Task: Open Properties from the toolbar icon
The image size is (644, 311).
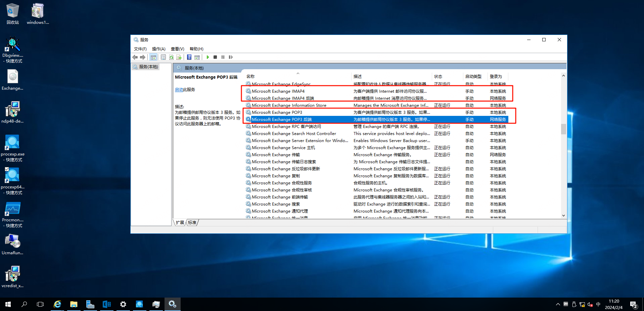Action: coord(163,57)
